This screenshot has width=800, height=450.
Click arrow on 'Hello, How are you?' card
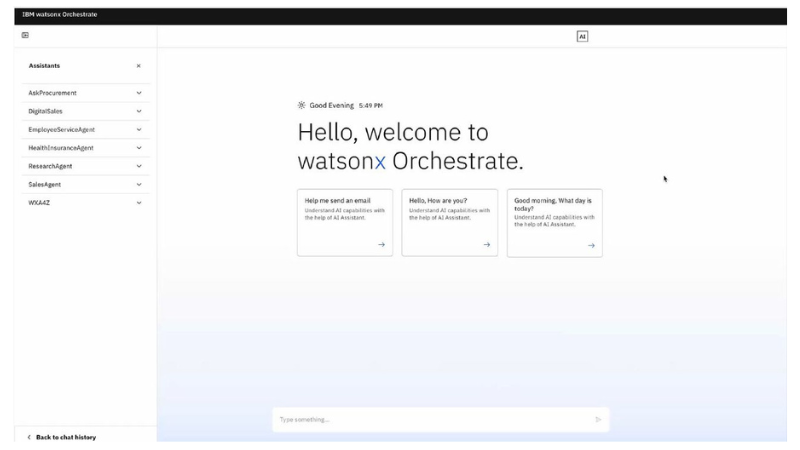click(486, 244)
